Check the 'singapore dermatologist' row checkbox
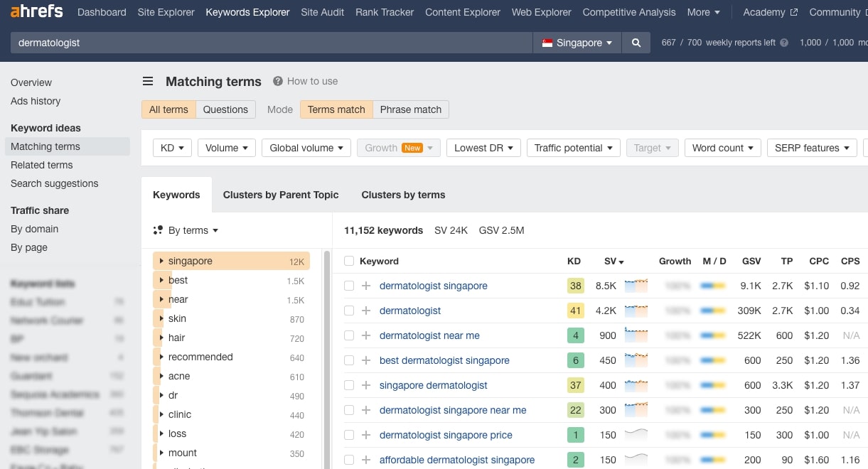Screen dimensions: 868x469 349,385
